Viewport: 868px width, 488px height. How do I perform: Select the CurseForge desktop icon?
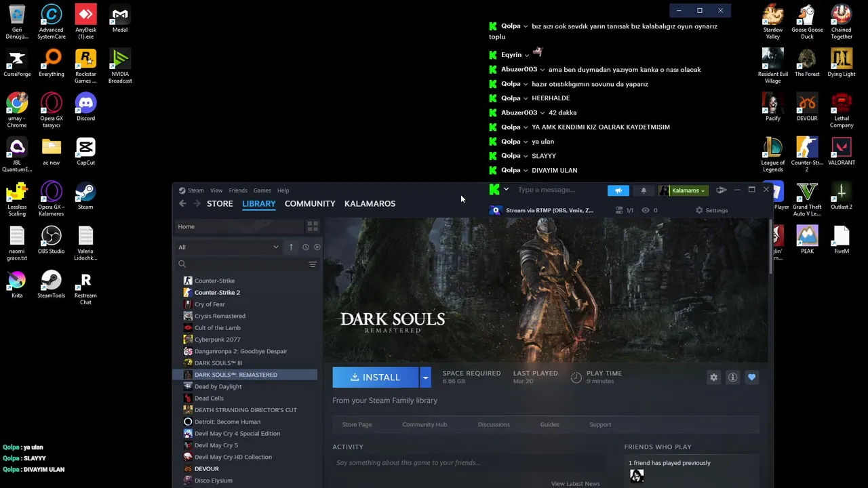point(17,63)
